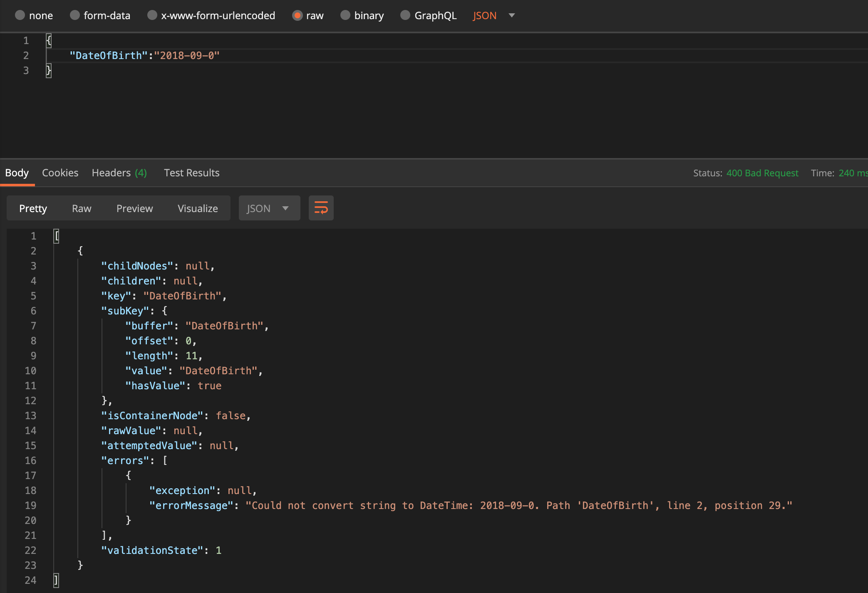
Task: Click the 400 Bad Request status text
Action: tap(762, 173)
